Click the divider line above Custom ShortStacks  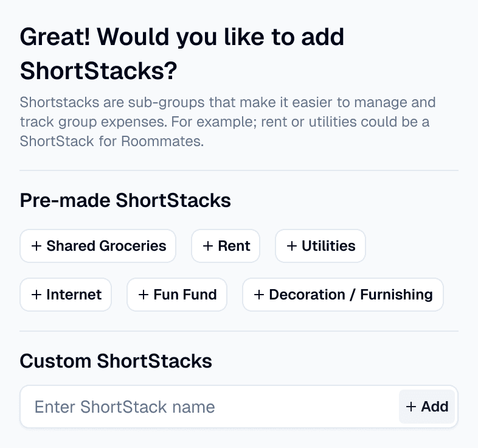point(239,332)
